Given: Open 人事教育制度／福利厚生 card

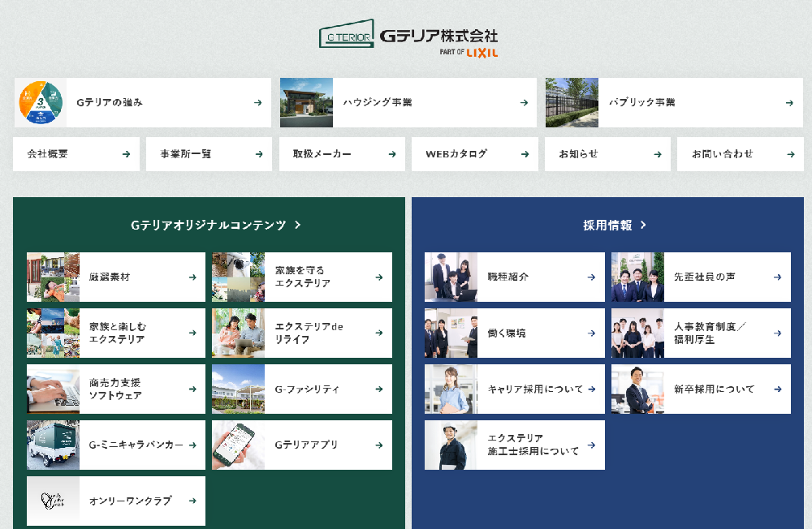Looking at the screenshot, I should (702, 333).
